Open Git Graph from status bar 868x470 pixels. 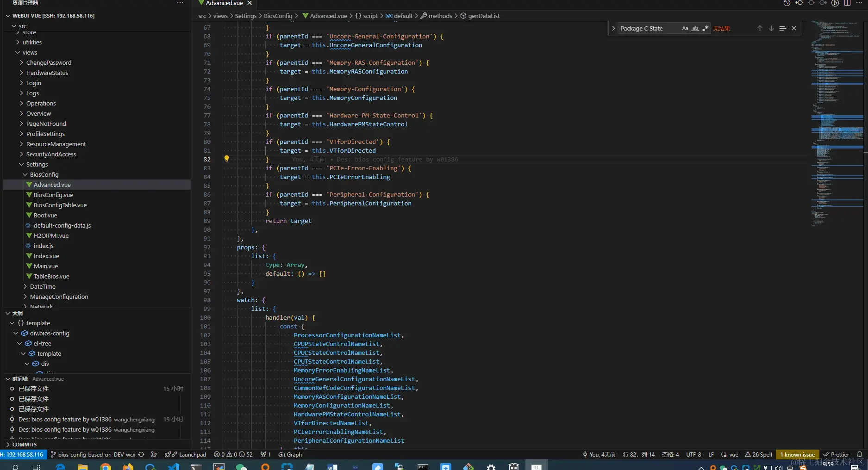[x=290, y=454]
